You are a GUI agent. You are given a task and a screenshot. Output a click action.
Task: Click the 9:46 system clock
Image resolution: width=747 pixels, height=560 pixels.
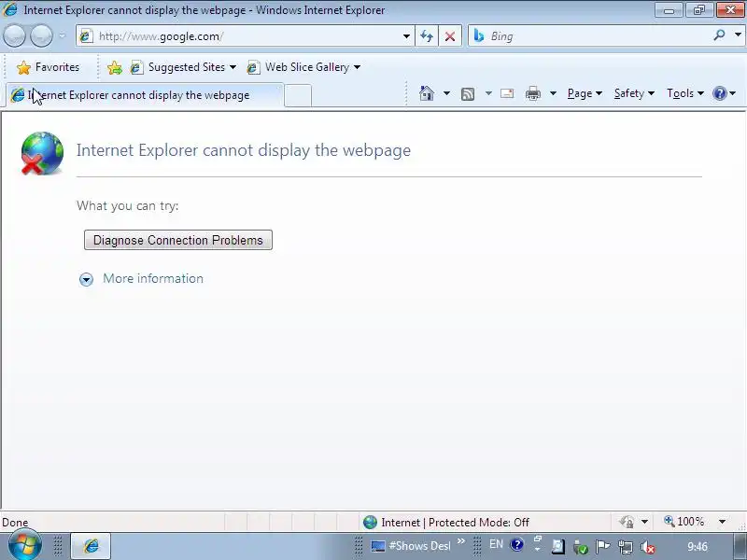697,546
